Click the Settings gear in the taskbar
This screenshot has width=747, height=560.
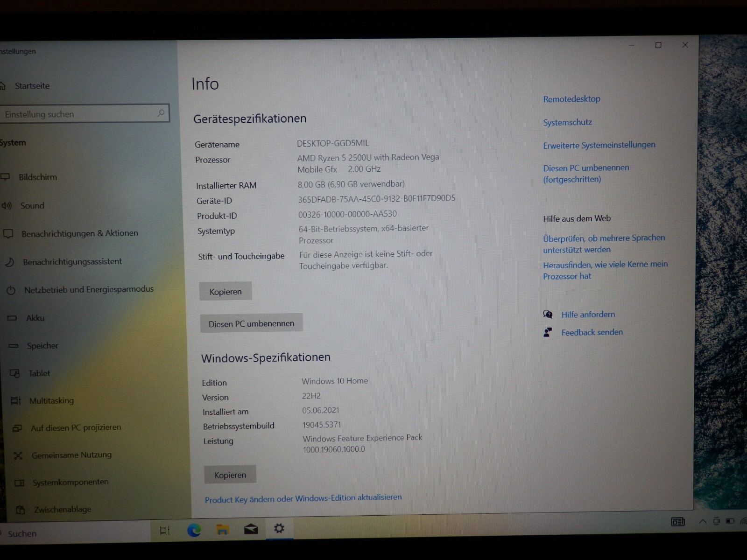pos(279,528)
